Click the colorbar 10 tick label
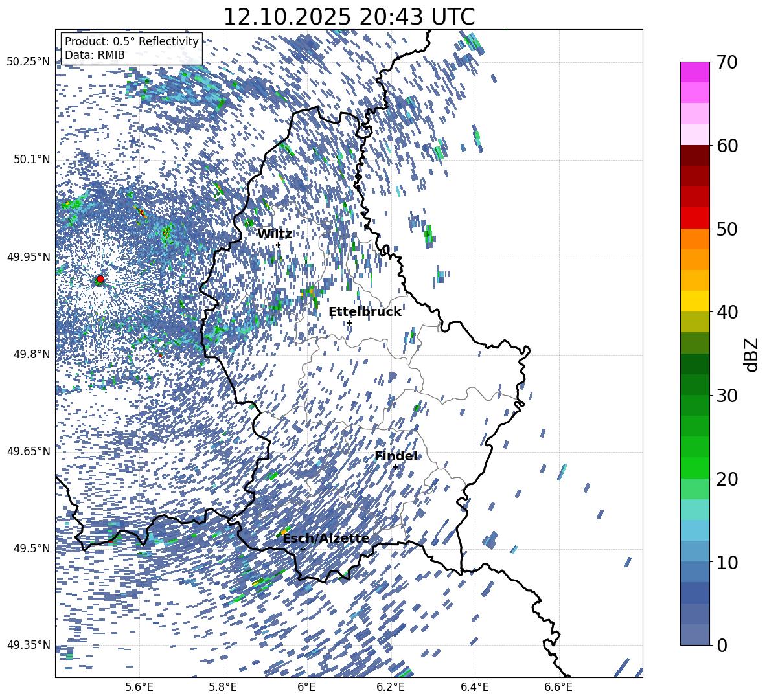Image resolution: width=767 pixels, height=700 pixels. [x=727, y=562]
